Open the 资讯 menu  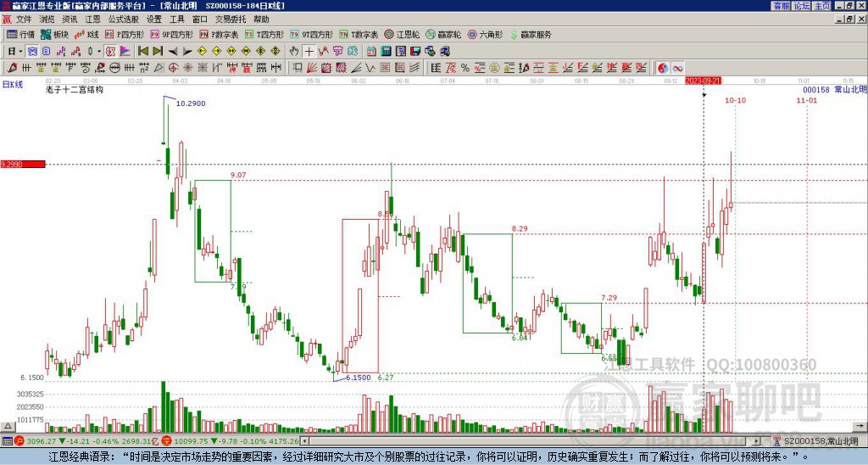(x=70, y=20)
